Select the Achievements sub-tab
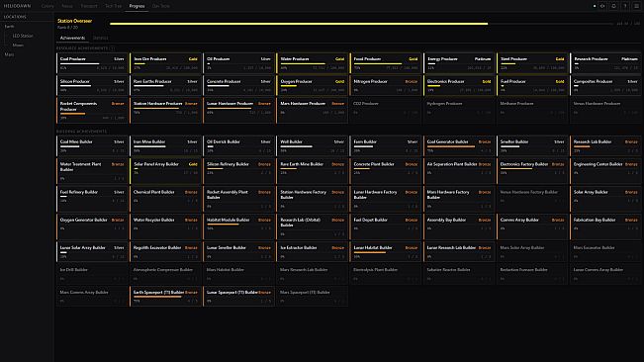This screenshot has height=362, width=644. pyautogui.click(x=72, y=38)
